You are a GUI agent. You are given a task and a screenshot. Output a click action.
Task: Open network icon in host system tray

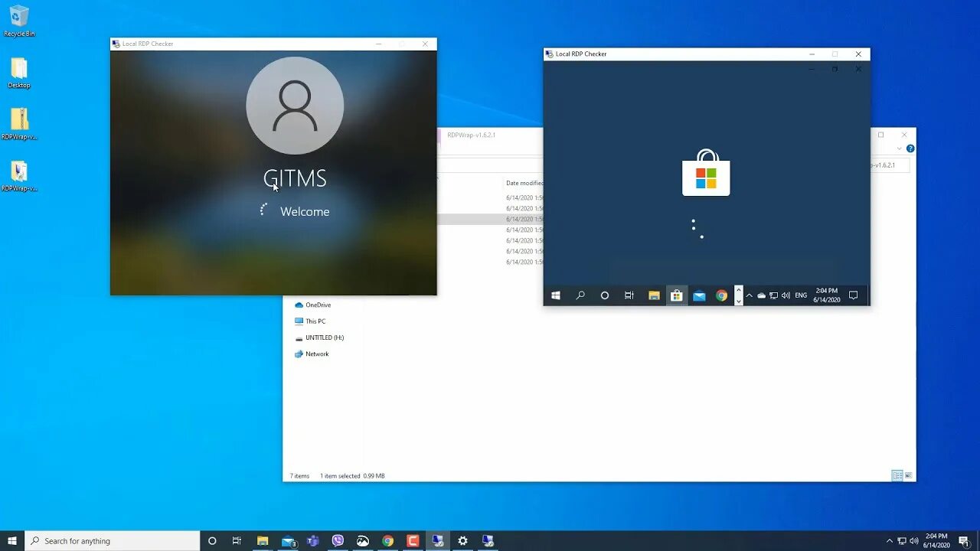tap(901, 541)
